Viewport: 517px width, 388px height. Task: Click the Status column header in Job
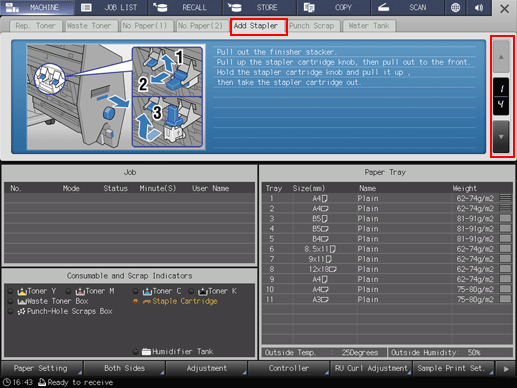115,188
